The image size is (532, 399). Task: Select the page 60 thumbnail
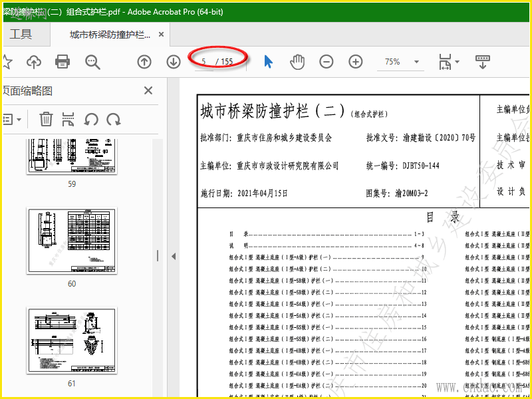pos(72,241)
